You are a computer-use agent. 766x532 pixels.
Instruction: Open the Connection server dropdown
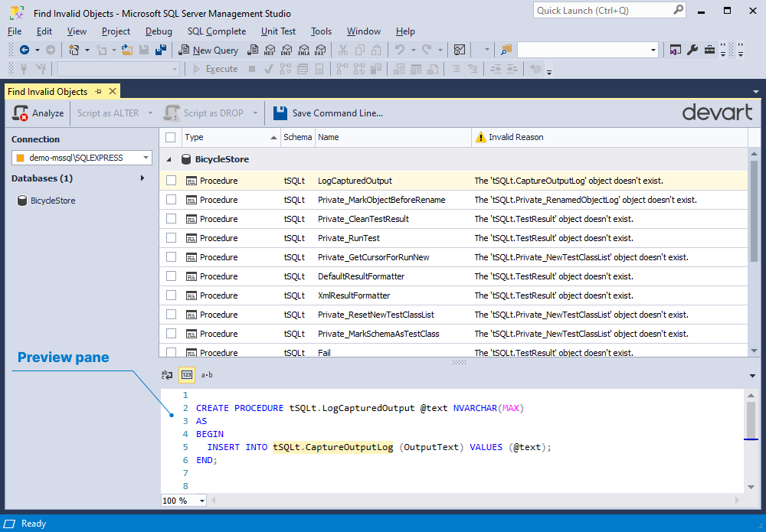point(146,158)
